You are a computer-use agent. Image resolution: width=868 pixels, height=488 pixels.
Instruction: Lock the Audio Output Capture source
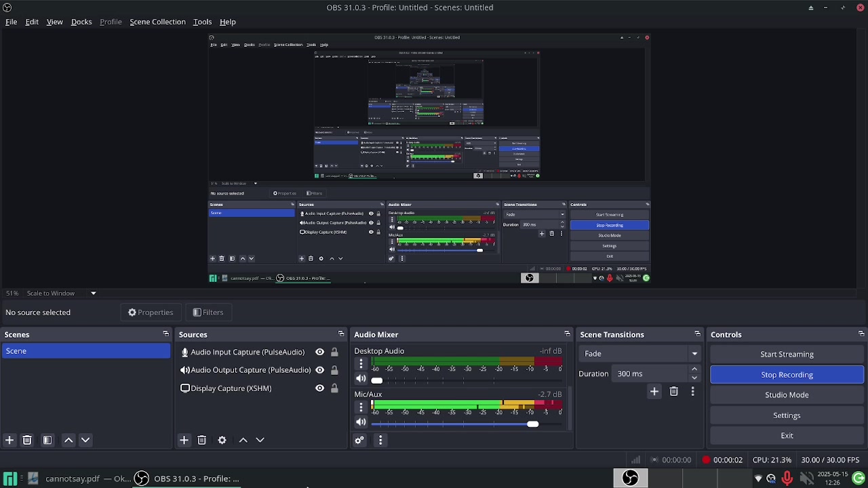click(334, 370)
